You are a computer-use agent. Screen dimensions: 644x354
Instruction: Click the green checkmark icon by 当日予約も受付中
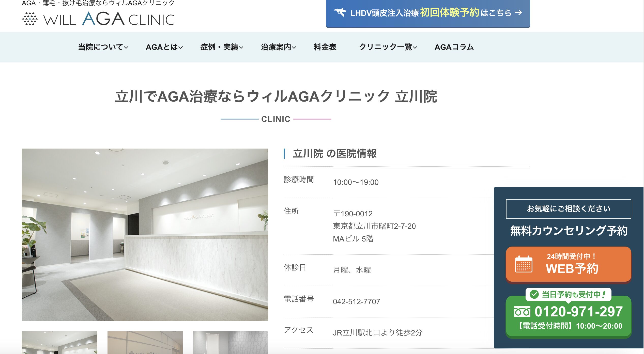[534, 294]
